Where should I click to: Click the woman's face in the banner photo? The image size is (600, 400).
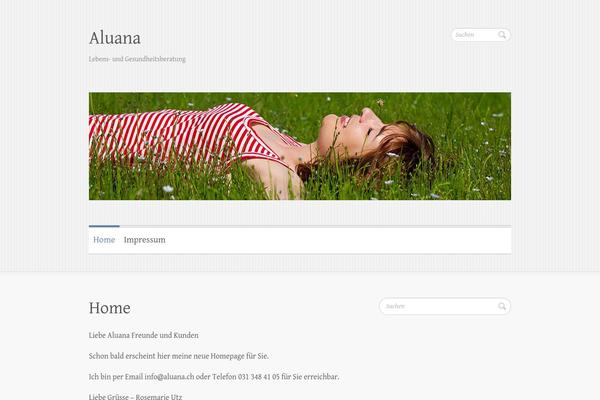click(352, 132)
